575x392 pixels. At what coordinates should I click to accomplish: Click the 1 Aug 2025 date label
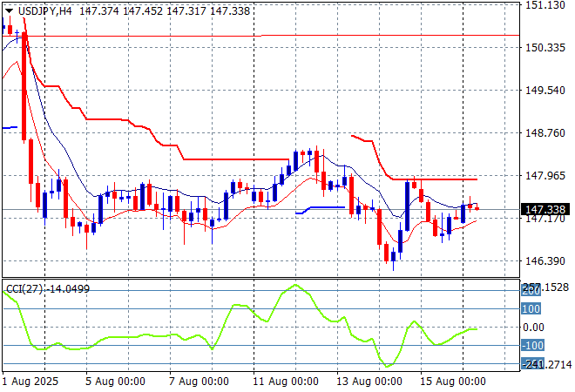click(x=30, y=382)
